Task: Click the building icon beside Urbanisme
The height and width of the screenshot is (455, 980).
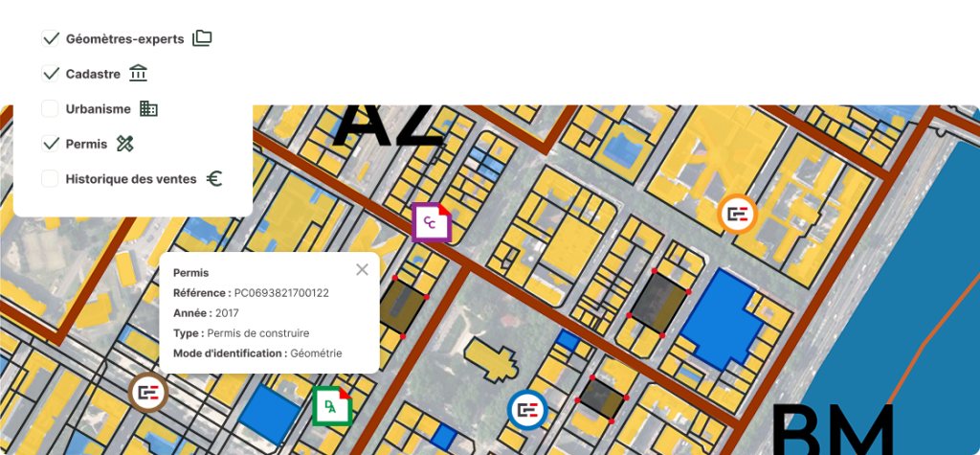Action: tap(148, 108)
